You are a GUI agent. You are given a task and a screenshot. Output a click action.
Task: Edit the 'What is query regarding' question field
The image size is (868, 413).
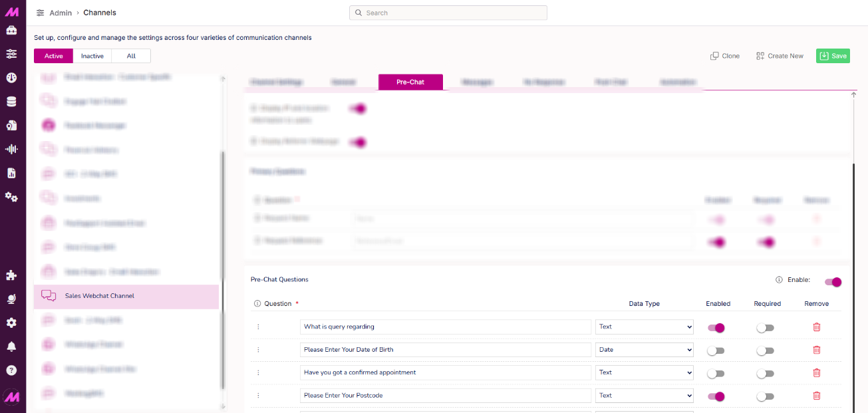446,327
